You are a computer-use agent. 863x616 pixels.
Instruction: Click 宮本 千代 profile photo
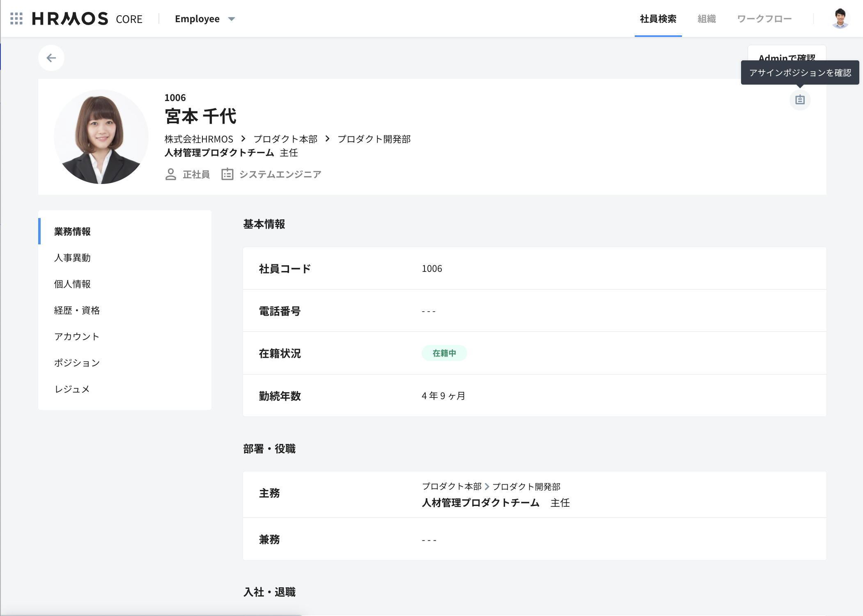pyautogui.click(x=101, y=137)
